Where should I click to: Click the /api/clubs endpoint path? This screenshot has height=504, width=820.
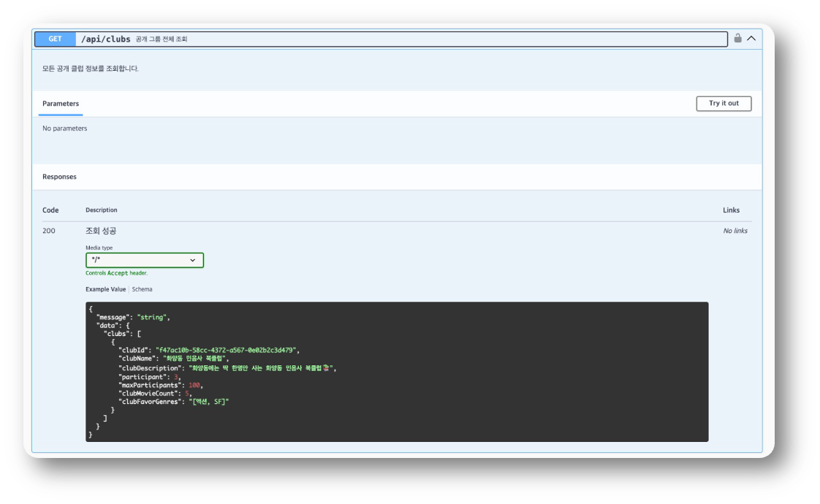click(106, 39)
